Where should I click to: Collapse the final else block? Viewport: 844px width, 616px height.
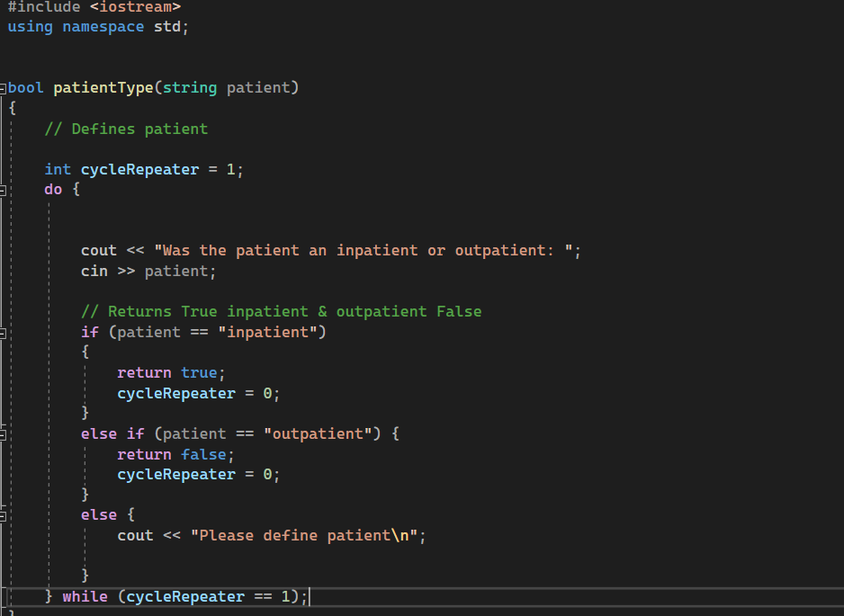pyautogui.click(x=4, y=514)
